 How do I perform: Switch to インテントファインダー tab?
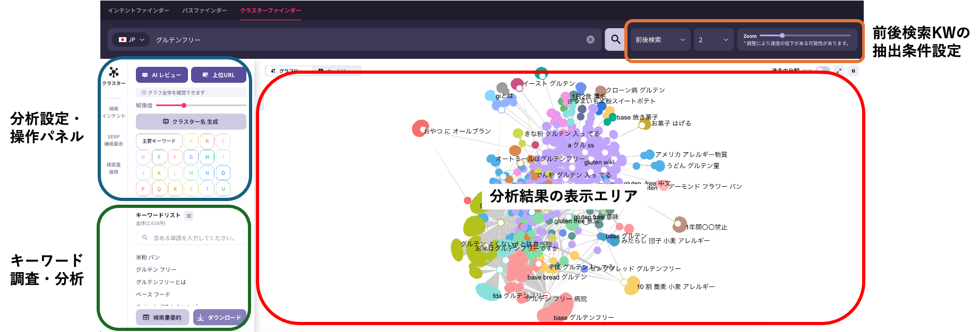139,11
